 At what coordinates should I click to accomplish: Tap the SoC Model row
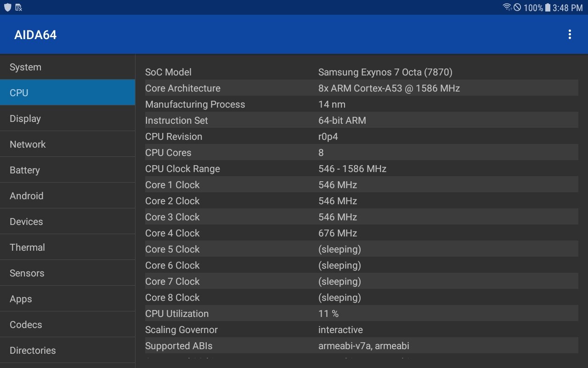click(x=361, y=72)
